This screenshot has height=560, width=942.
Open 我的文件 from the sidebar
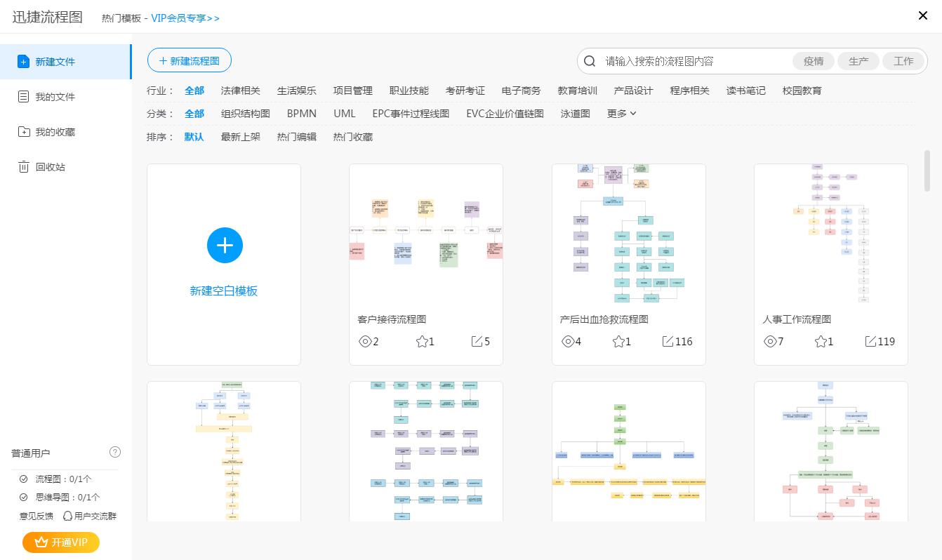coord(55,97)
